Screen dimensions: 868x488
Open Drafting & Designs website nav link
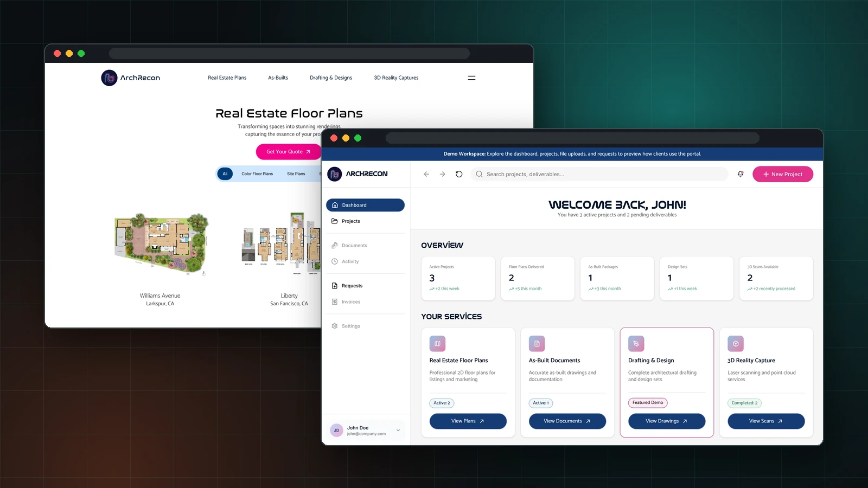click(x=331, y=78)
